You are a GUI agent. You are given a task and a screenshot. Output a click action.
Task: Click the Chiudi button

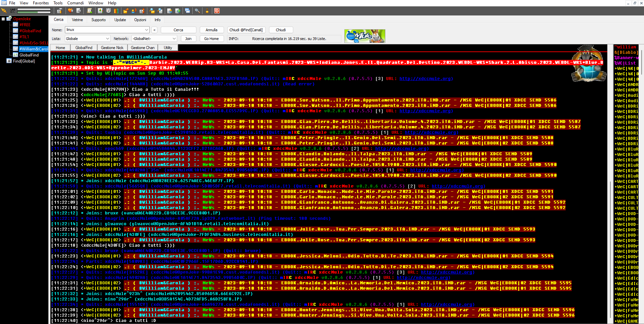pyautogui.click(x=281, y=30)
